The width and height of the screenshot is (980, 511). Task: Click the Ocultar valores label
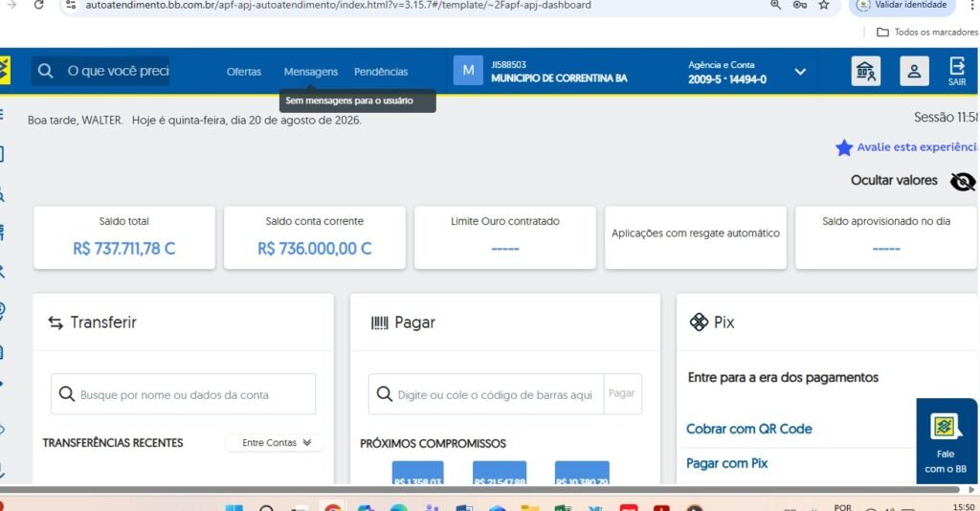[894, 180]
